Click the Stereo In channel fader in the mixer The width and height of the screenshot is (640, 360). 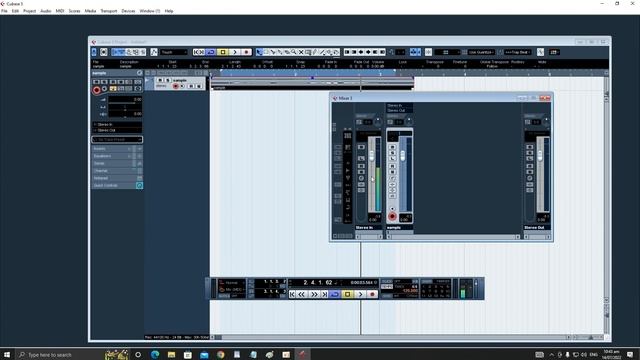pyautogui.click(x=372, y=156)
